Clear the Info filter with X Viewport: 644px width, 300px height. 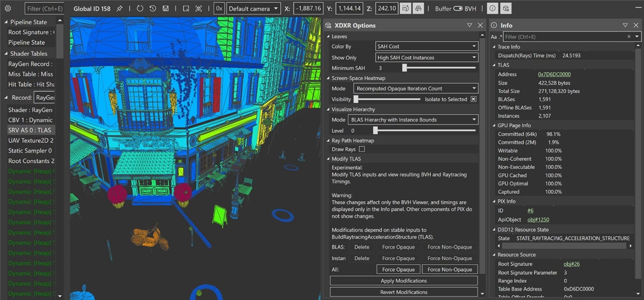629,37
